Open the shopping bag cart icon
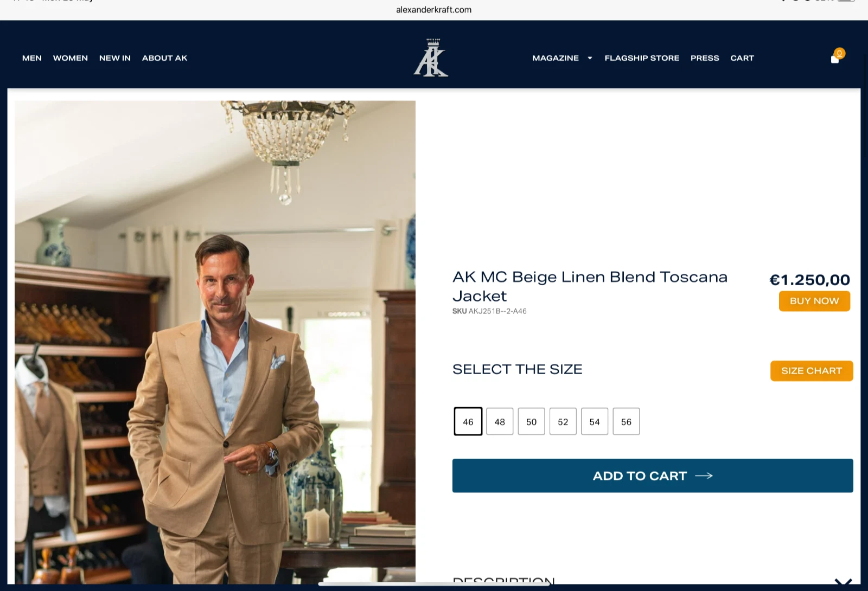 point(835,59)
